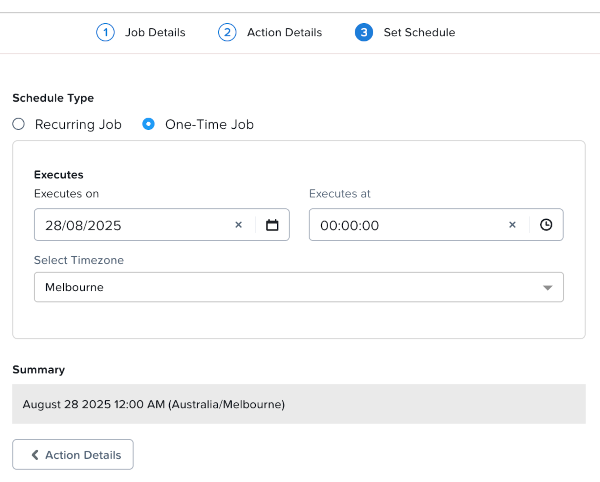The image size is (600, 482).
Task: Click the Executes on date field
Action: point(161,225)
